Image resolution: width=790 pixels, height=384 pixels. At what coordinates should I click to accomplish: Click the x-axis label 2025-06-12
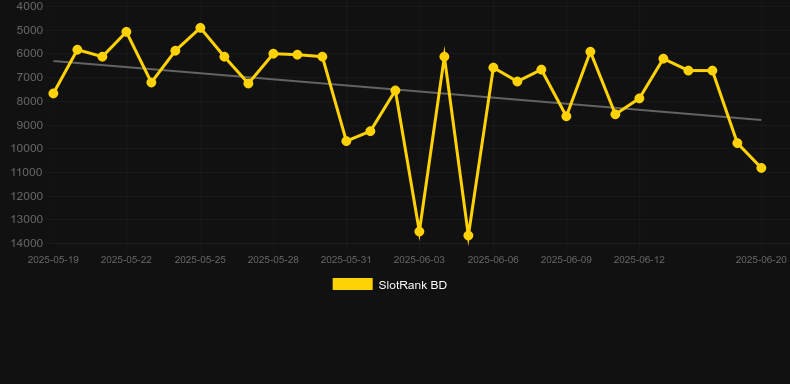[639, 260]
